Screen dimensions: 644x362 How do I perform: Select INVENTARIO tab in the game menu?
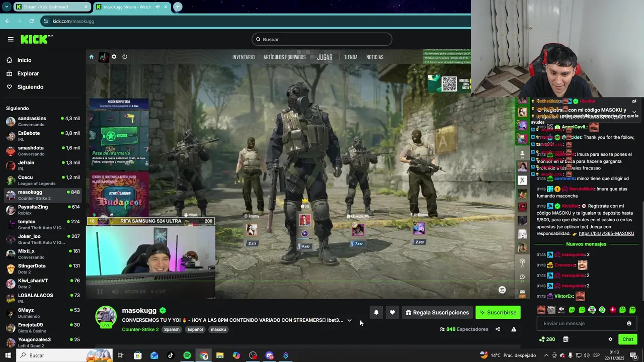(x=244, y=57)
